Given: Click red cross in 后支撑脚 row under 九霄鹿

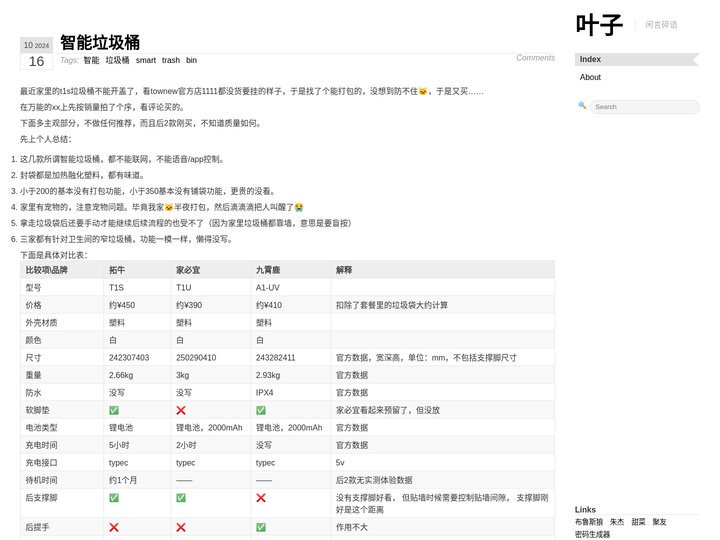Looking at the screenshot, I should pos(261,498).
